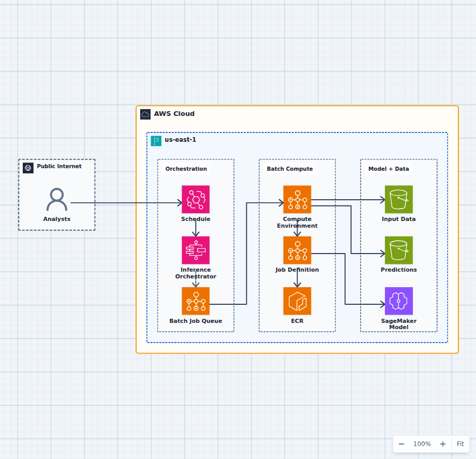Click the Schedule label text
This screenshot has height=459, width=476.
(196, 219)
